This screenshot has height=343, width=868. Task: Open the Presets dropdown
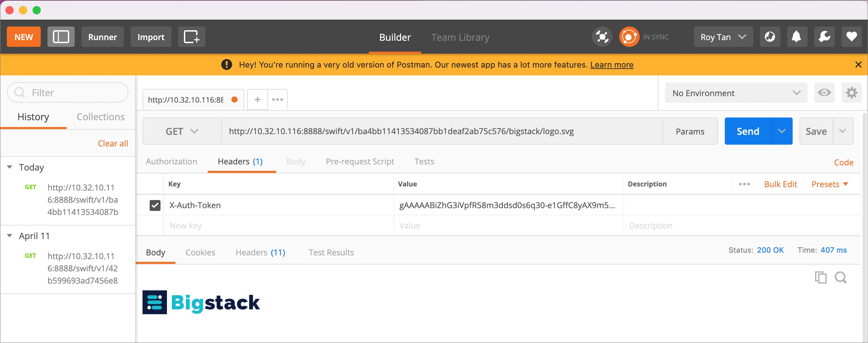tap(829, 184)
